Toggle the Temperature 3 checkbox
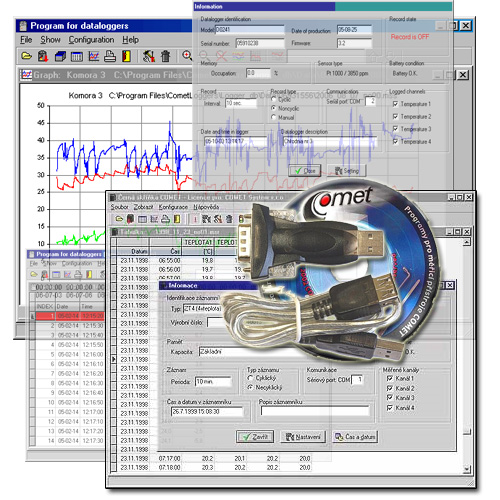 click(395, 129)
